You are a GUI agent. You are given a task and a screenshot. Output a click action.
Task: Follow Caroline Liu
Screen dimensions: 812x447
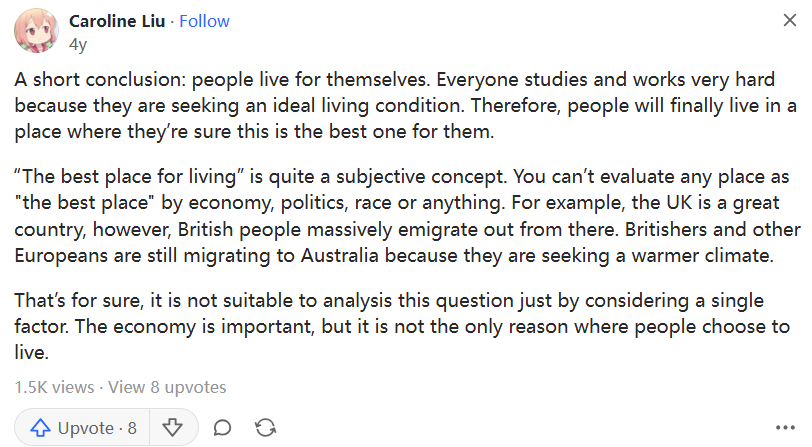point(204,21)
